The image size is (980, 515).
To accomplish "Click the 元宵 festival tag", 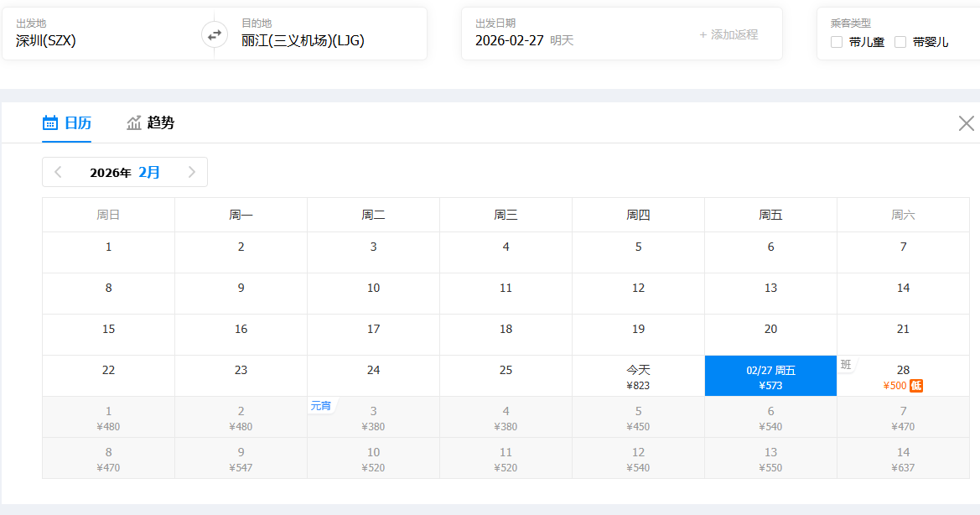I will click(320, 406).
